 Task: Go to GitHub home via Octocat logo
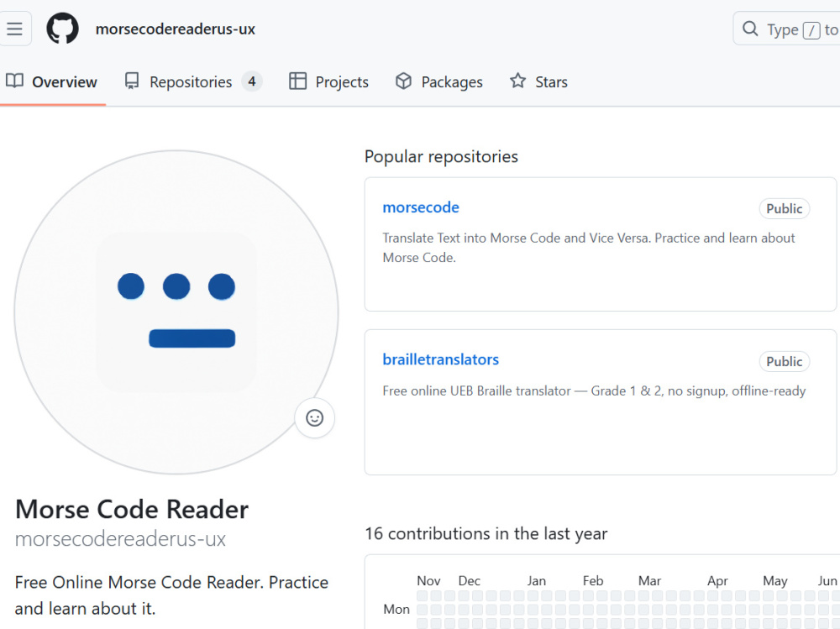tap(63, 29)
